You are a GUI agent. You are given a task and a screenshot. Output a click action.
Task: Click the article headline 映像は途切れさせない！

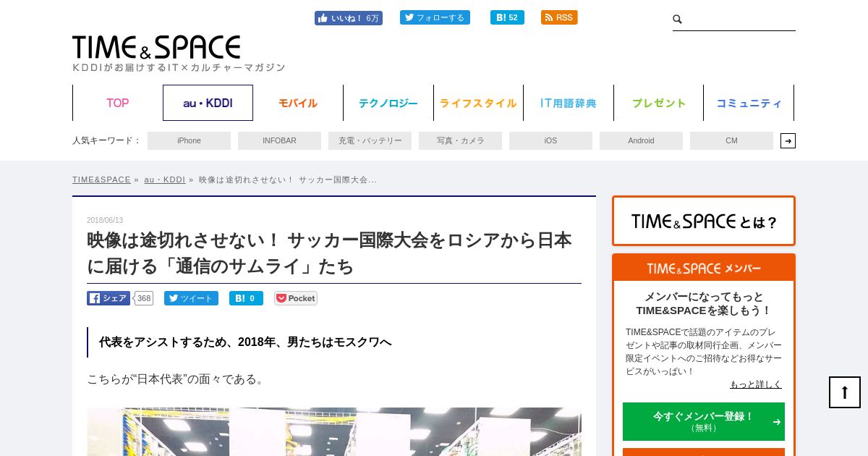329,253
